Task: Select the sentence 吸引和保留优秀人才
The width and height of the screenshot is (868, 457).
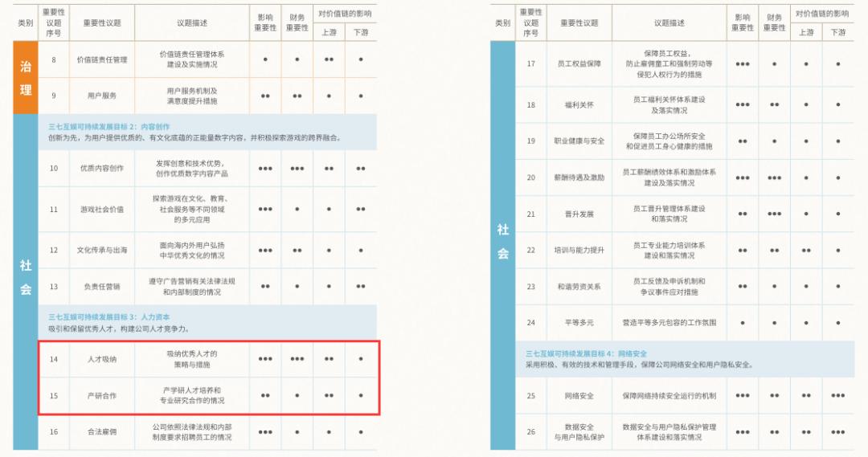Action: 118,328
